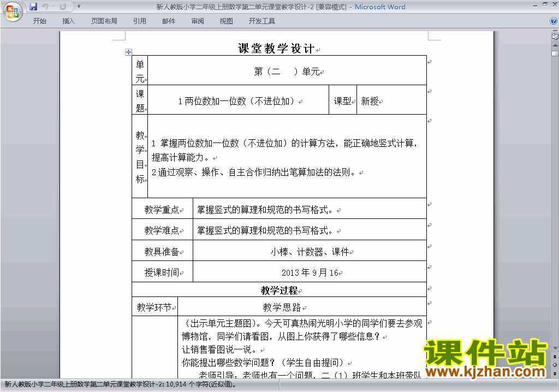The height and width of the screenshot is (392, 559).
Task: Switch to the 页面布局 tab
Action: (104, 21)
